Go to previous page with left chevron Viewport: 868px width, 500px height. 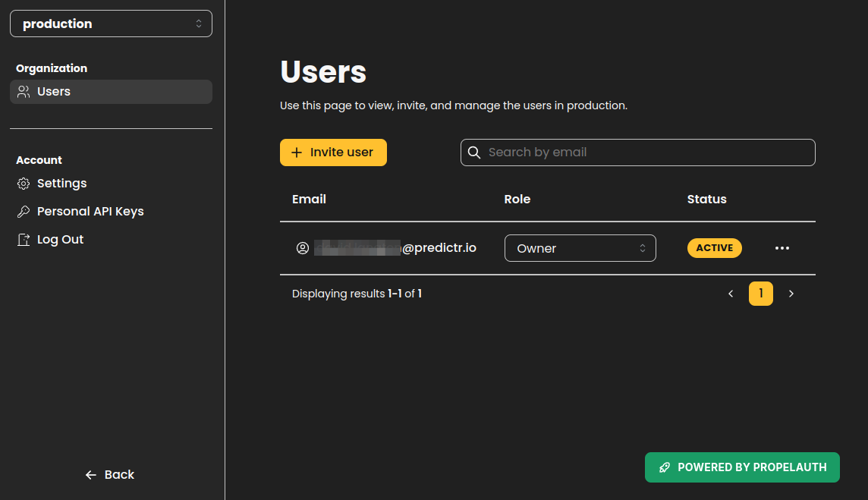click(x=731, y=294)
